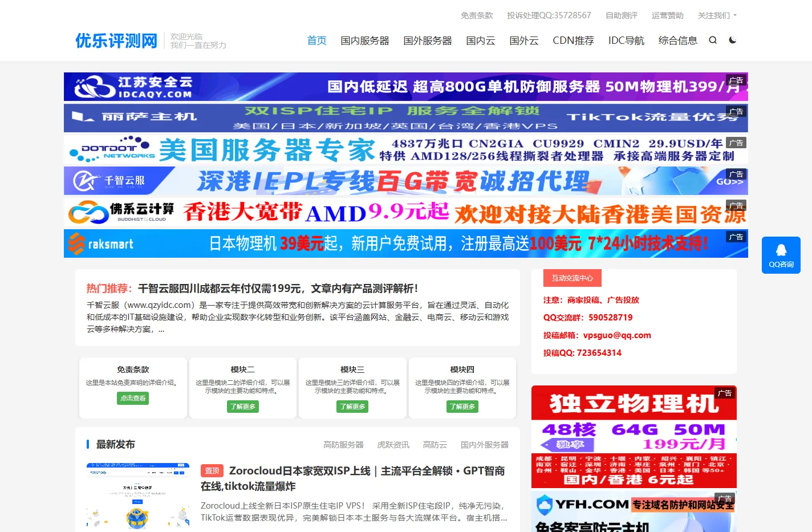The image size is (812, 532).
Task: Open 综合信息 navigation item
Action: pos(678,40)
